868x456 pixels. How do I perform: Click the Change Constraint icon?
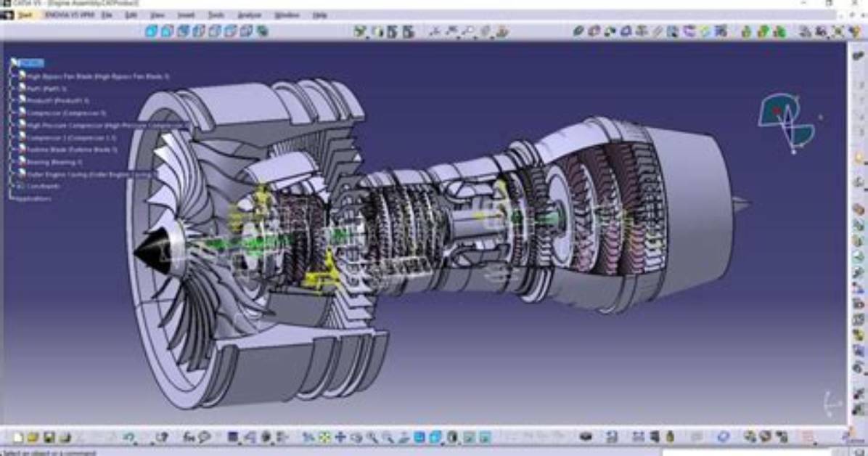click(705, 31)
